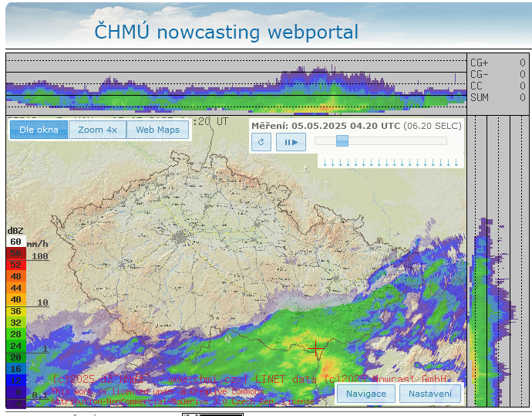Click the red 52 dBZ legend swatch

(x=16, y=265)
